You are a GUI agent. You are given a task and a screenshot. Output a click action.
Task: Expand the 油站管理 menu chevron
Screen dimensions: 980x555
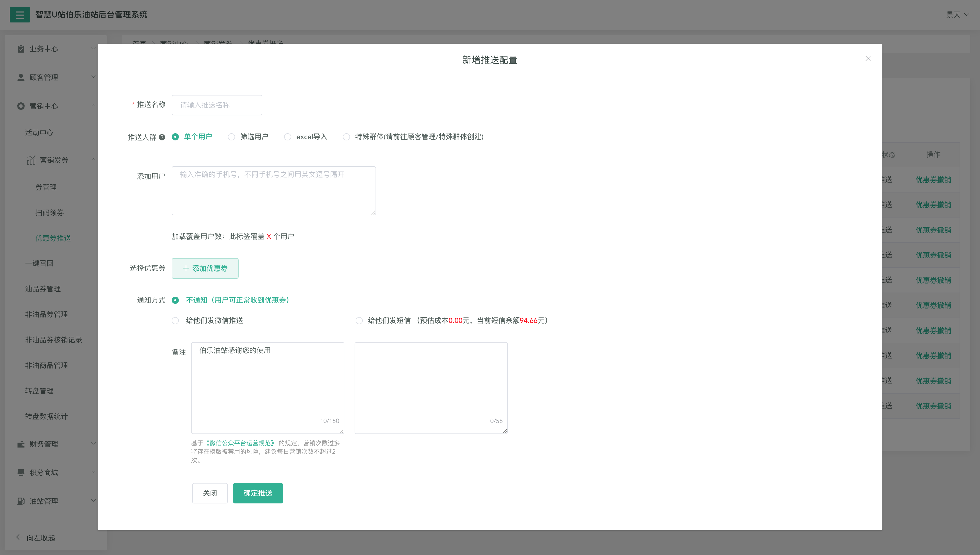(x=94, y=500)
